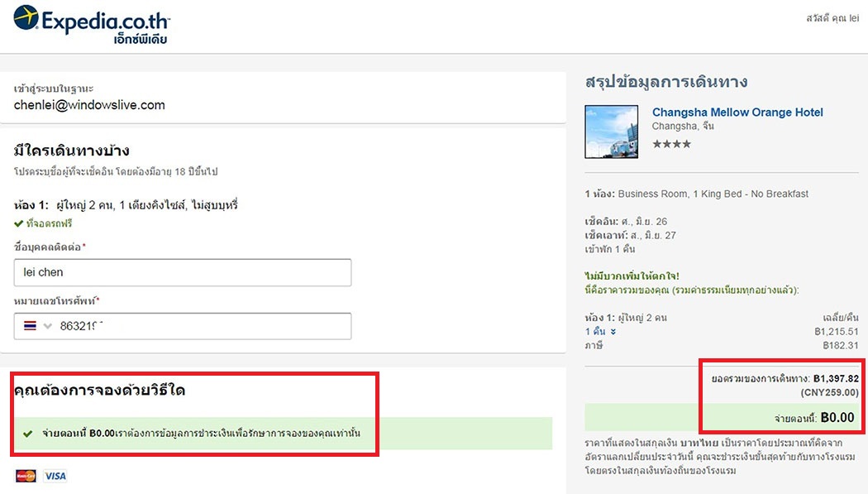
Task: Click the pay now ฿0.00 summary amount
Action: tap(837, 418)
